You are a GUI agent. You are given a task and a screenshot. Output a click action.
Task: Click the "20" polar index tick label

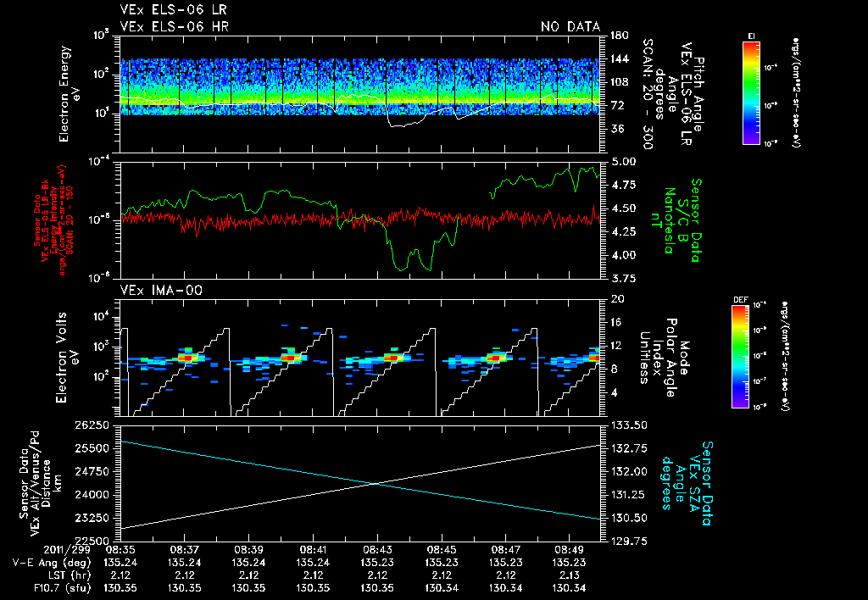pyautogui.click(x=617, y=299)
